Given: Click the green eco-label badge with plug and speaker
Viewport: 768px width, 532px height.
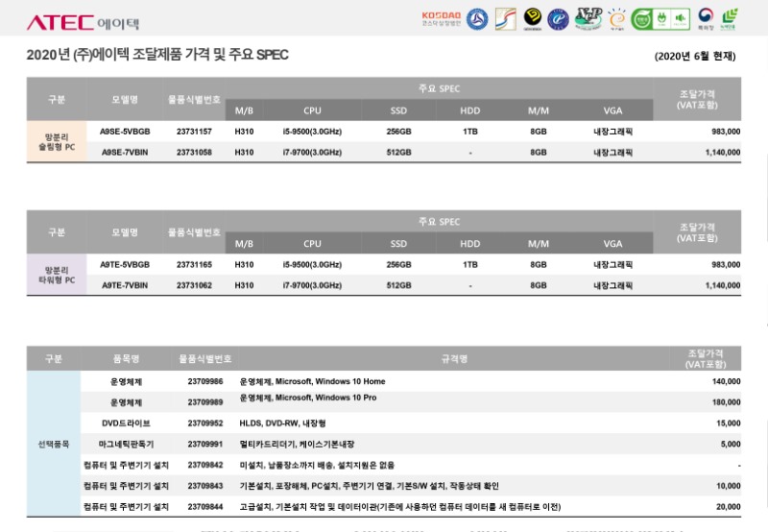Looking at the screenshot, I should point(660,19).
